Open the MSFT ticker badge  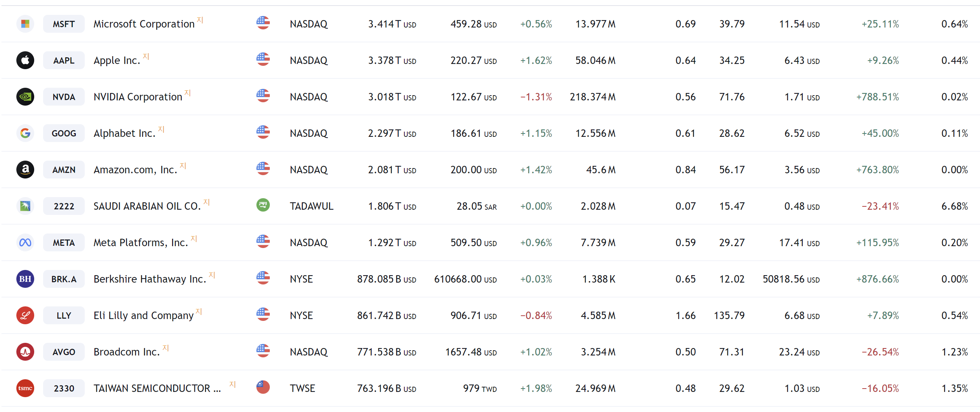tap(64, 24)
